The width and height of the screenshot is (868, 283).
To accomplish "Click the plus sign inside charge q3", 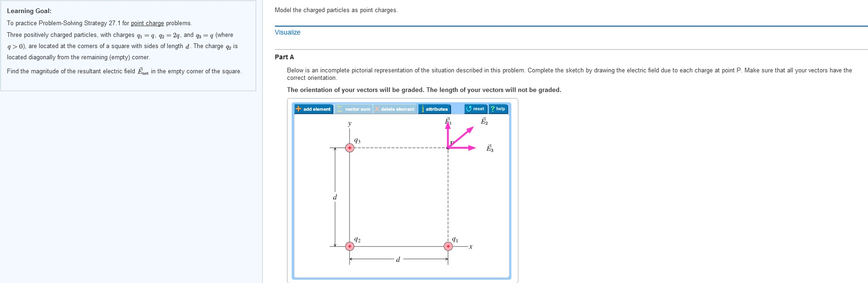I will coord(349,147).
